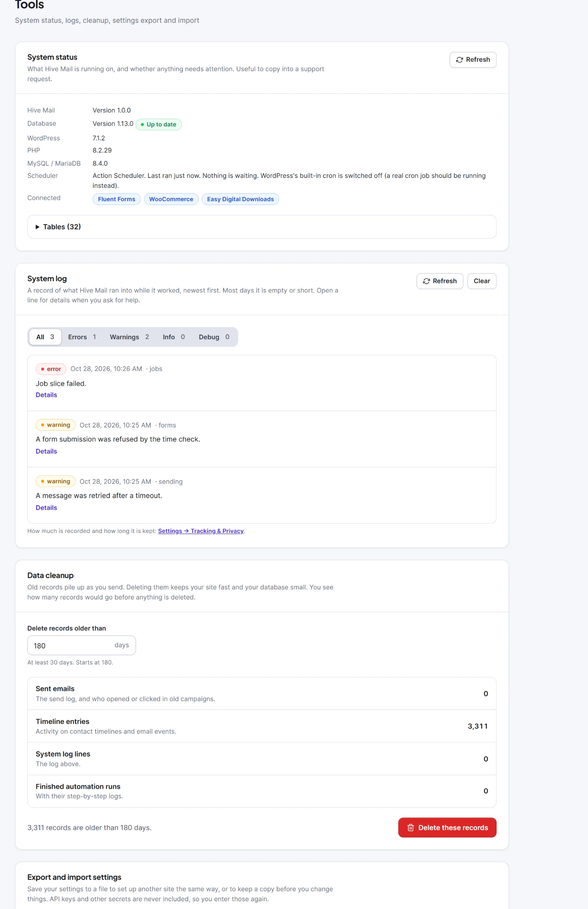Select the Errors log filter tab
The width and height of the screenshot is (588, 909).
pyautogui.click(x=82, y=337)
